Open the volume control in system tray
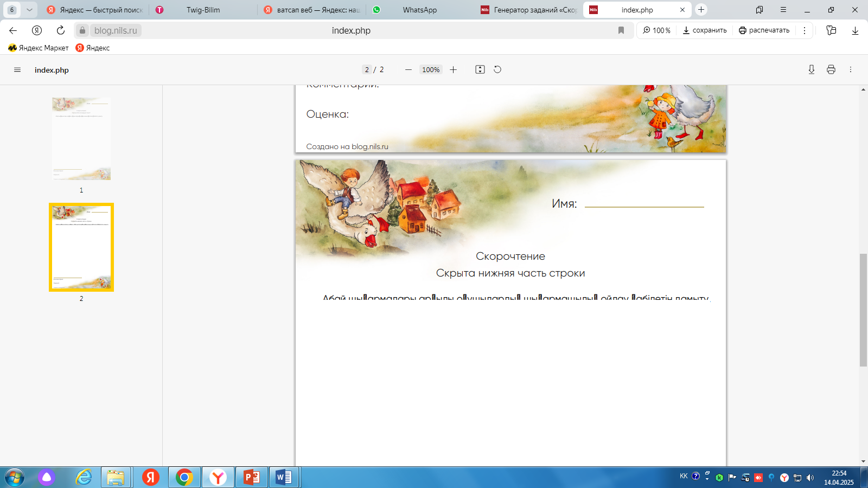Image resolution: width=868 pixels, height=488 pixels. 810,478
